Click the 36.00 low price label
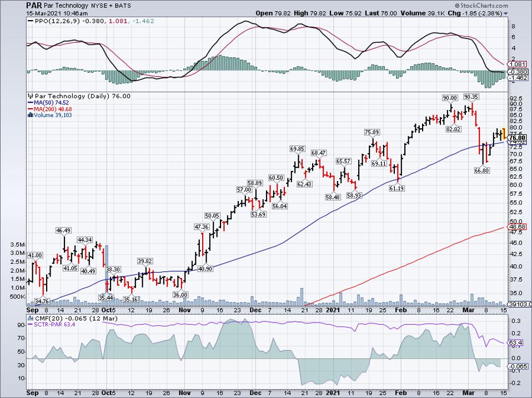 [x=180, y=295]
